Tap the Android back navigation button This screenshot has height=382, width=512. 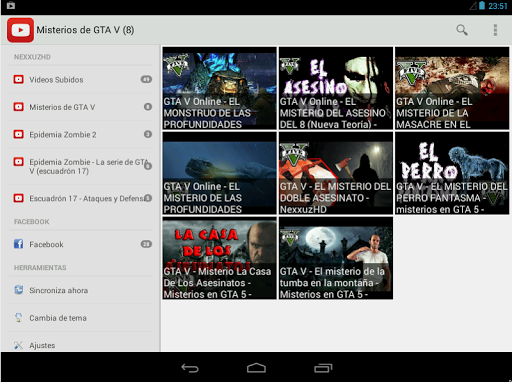(190, 368)
